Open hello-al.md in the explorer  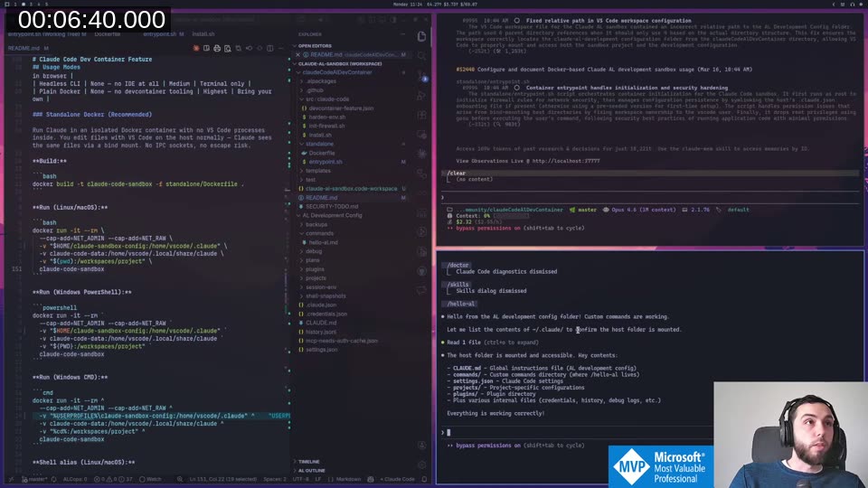323,242
